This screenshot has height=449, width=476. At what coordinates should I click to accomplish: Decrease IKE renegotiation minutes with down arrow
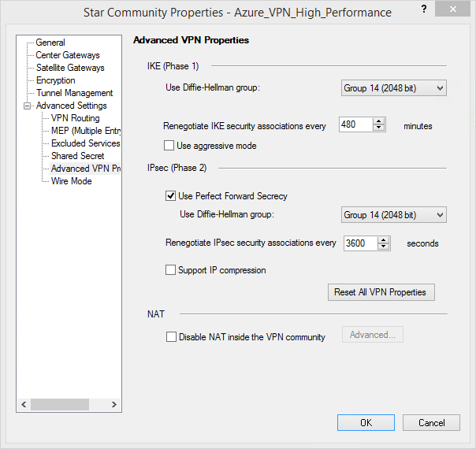point(378,128)
